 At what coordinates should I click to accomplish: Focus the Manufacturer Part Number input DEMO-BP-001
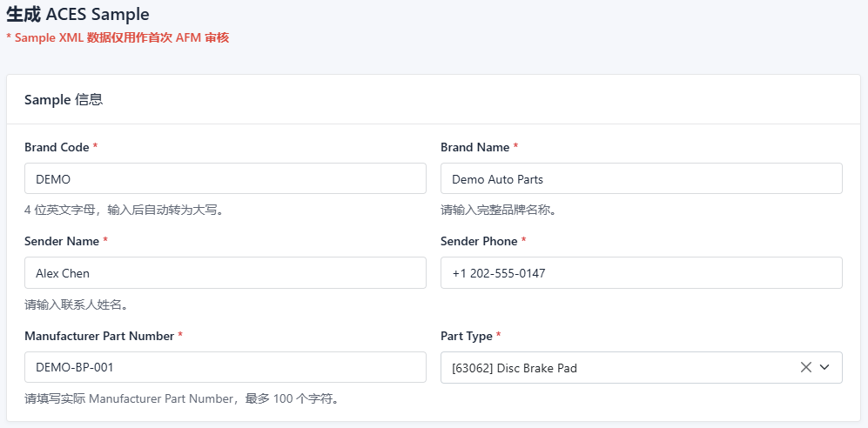click(x=225, y=367)
